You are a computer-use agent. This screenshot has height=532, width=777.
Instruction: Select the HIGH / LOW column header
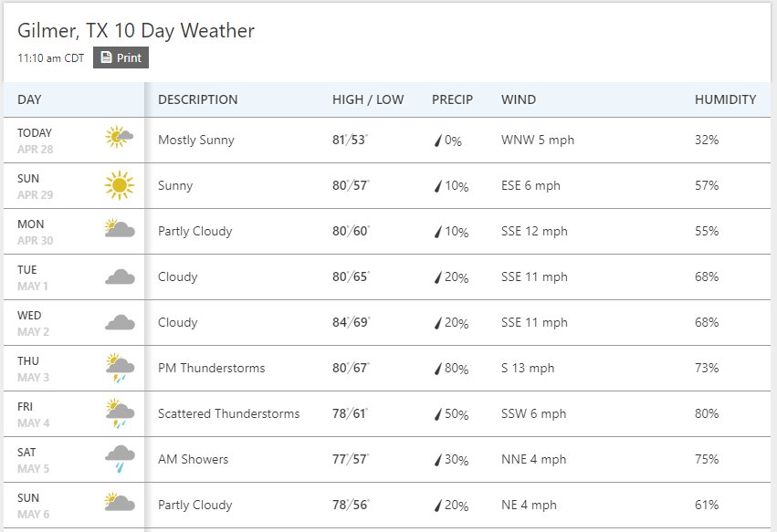(368, 99)
